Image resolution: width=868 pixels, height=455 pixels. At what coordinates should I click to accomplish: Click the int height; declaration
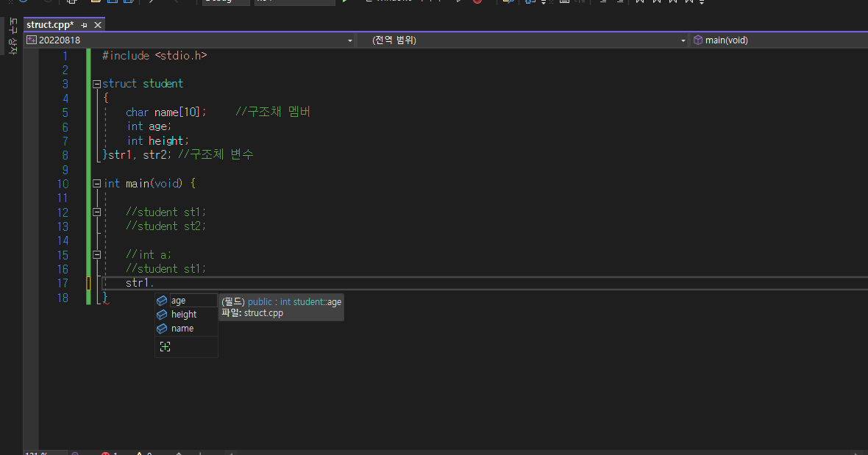pos(157,140)
